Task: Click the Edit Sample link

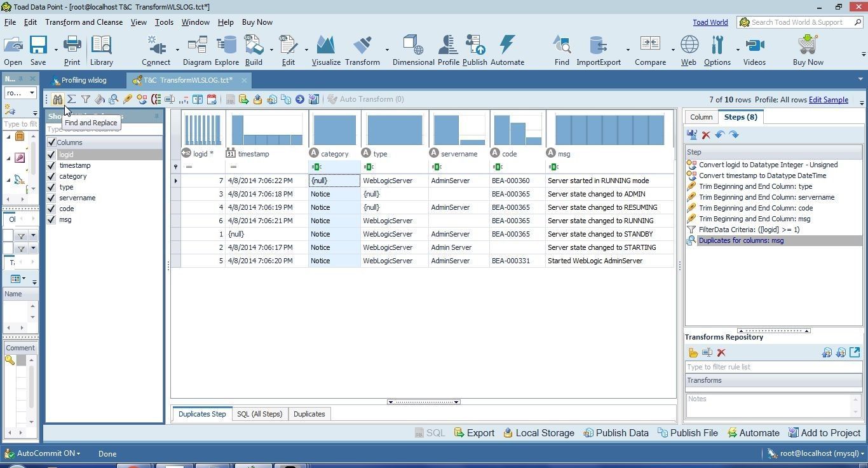Action: click(829, 100)
